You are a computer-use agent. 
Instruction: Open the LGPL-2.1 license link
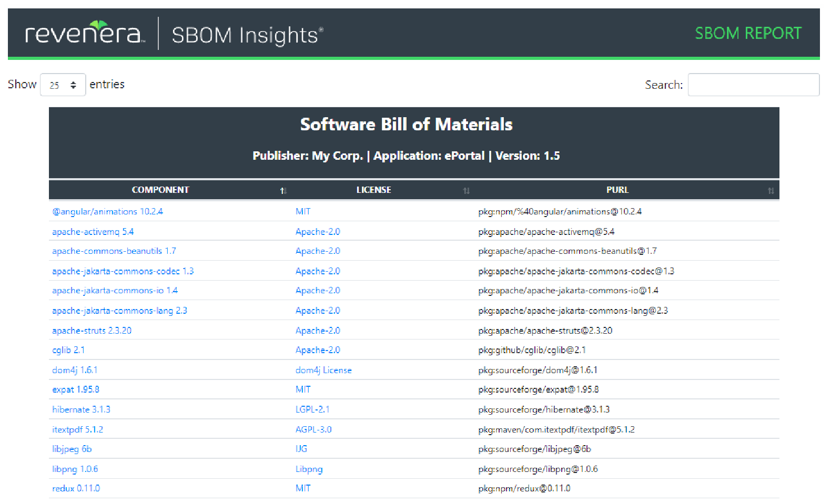312,409
